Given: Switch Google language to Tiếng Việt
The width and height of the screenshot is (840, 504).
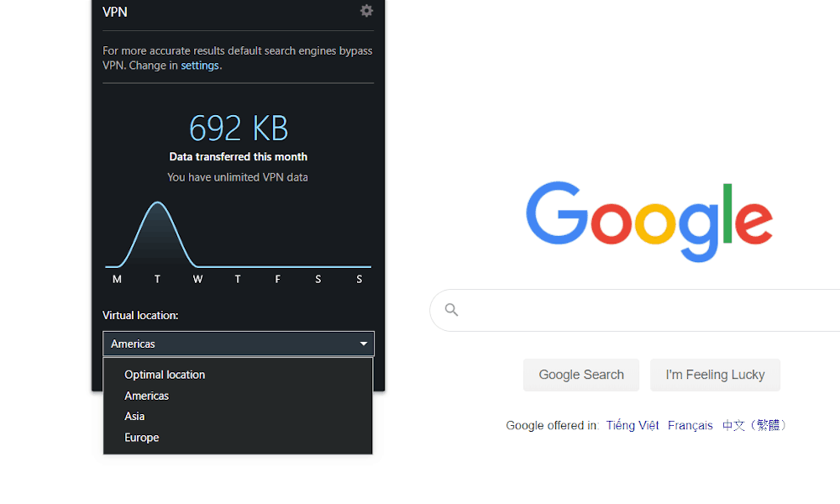Looking at the screenshot, I should (632, 425).
